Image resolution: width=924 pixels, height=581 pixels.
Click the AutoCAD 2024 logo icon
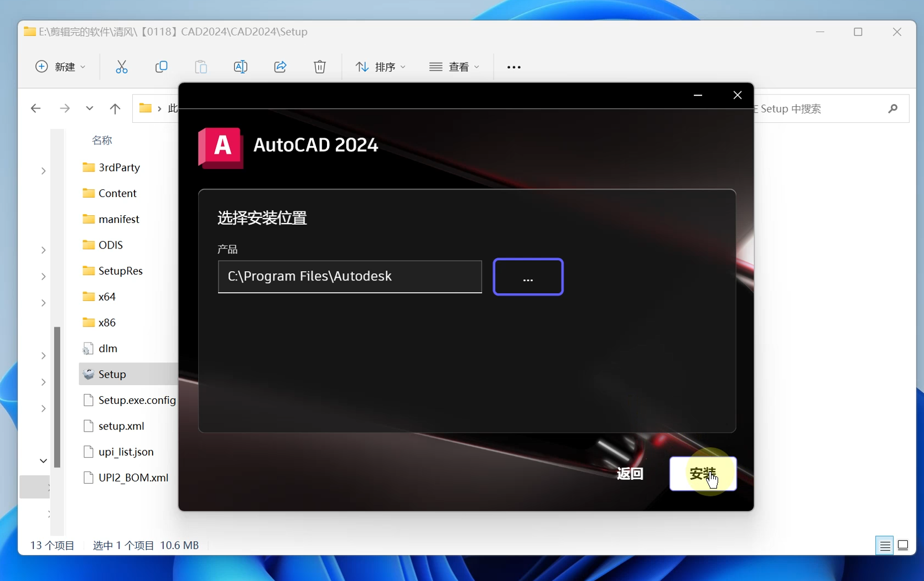coord(221,147)
